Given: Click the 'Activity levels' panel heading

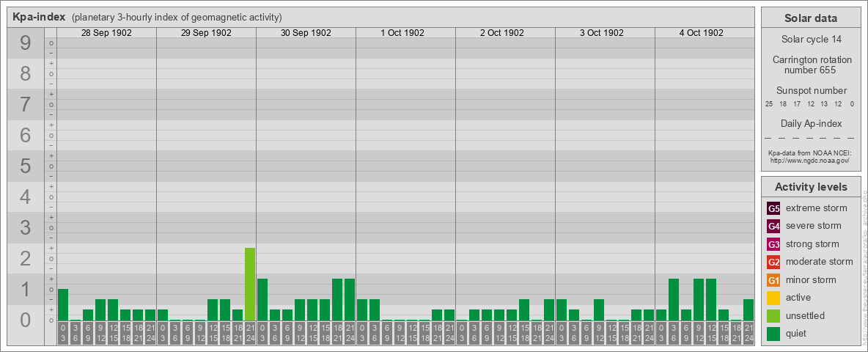Looking at the screenshot, I should 810,187.
